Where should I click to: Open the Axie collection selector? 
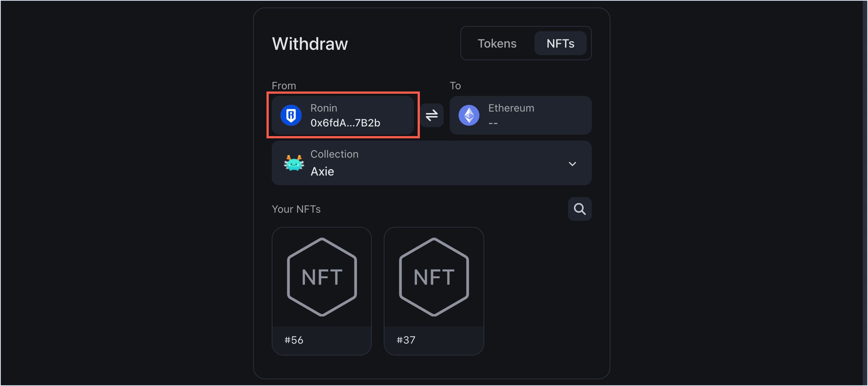pyautogui.click(x=431, y=163)
